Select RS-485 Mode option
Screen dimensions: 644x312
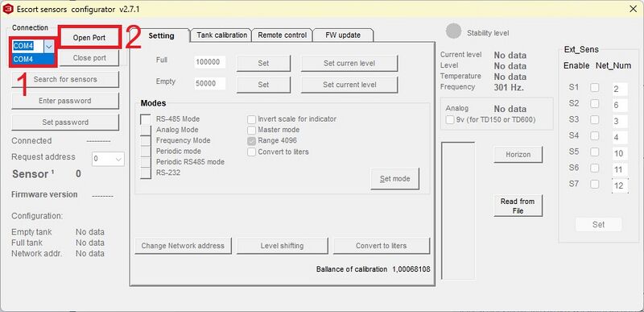pyautogui.click(x=146, y=119)
